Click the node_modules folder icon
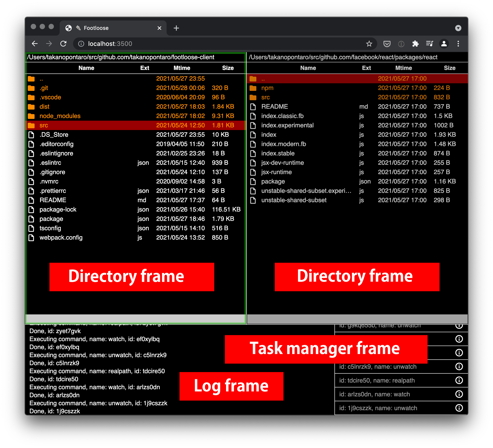The width and height of the screenshot is (493, 448). pos(31,116)
